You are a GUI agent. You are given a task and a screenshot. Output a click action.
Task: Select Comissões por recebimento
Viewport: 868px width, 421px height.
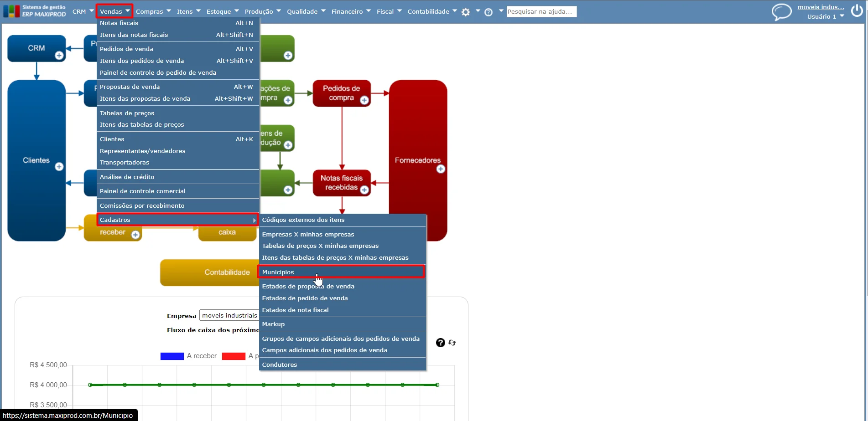coord(178,205)
